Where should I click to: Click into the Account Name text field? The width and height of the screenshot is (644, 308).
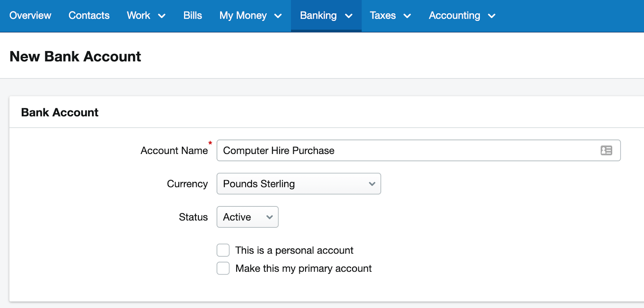(419, 150)
